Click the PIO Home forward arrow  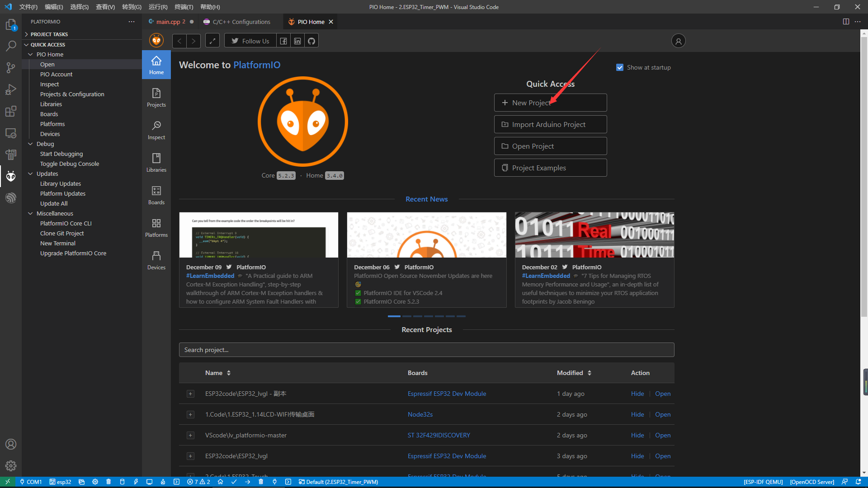point(193,41)
